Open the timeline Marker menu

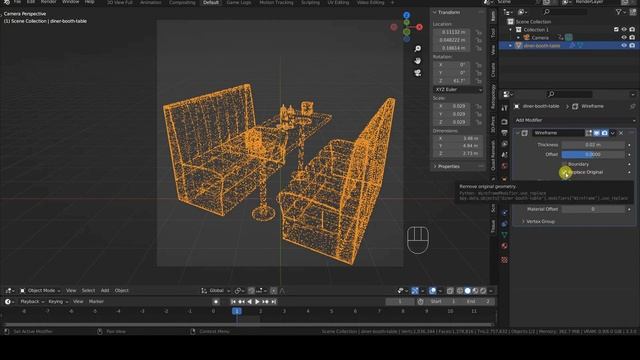(x=96, y=302)
